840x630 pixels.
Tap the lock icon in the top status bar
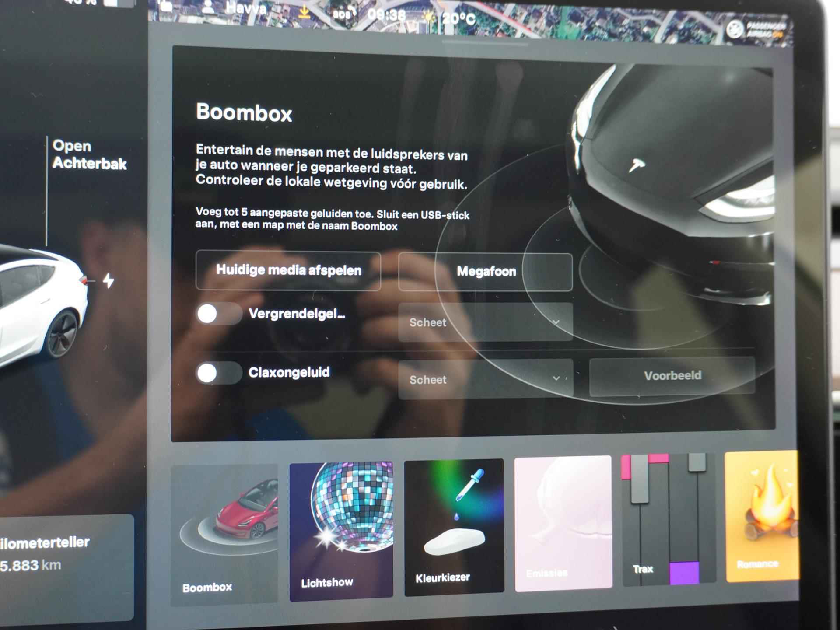click(x=165, y=5)
